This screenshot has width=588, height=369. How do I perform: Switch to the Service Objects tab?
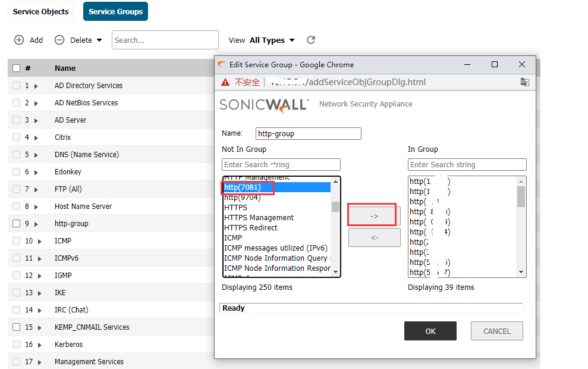click(x=40, y=11)
